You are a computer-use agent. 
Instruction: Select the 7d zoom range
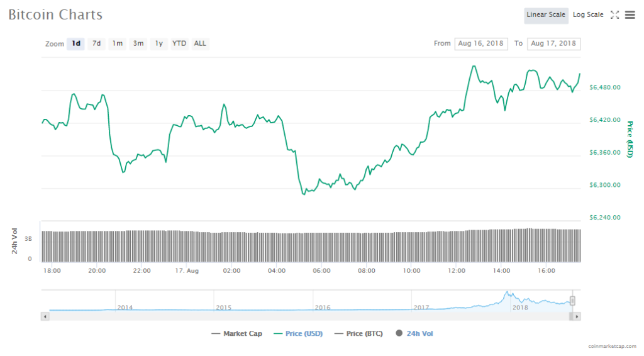(x=96, y=44)
